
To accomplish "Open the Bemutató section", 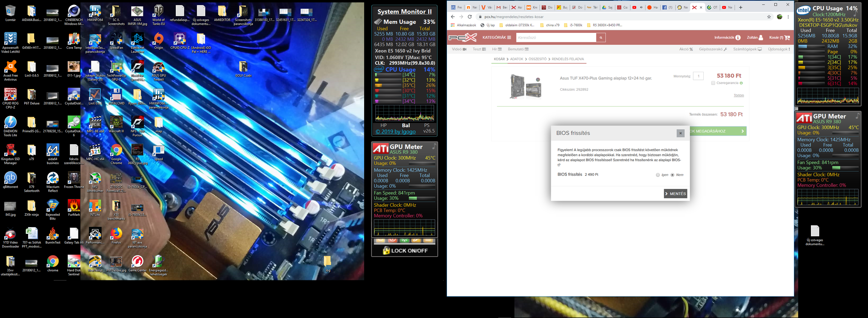I will 518,49.
